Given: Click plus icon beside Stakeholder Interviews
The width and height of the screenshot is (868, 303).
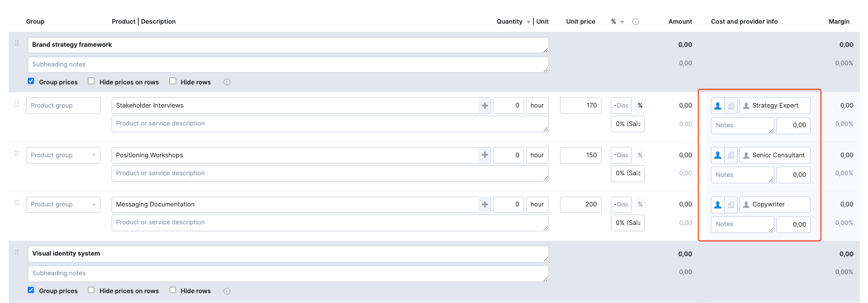Looking at the screenshot, I should [x=485, y=106].
